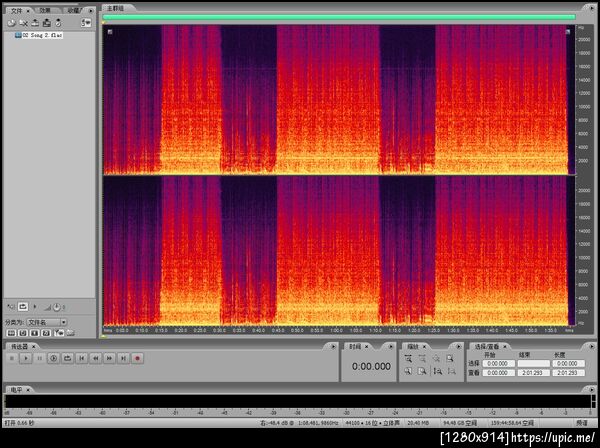Switch to the 效果 tab
The width and height of the screenshot is (600, 448).
[45, 9]
